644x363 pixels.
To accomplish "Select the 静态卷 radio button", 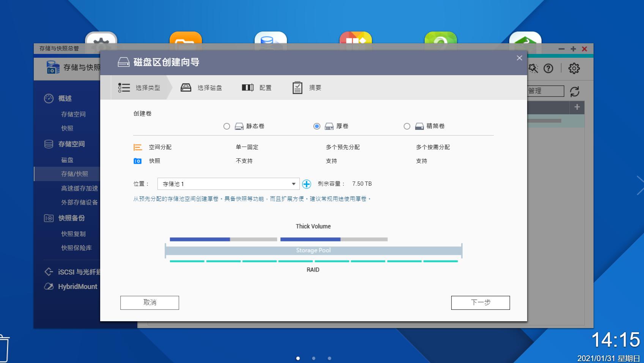I will (227, 126).
